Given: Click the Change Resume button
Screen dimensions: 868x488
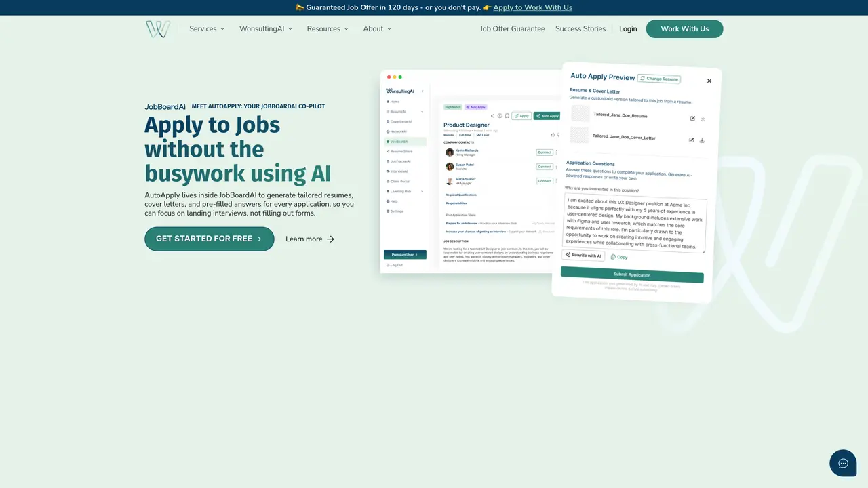Looking at the screenshot, I should click(659, 79).
